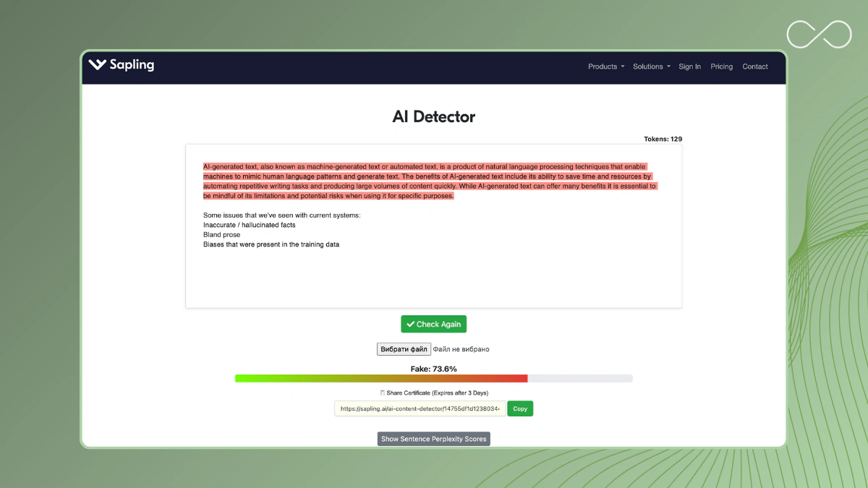The image size is (868, 488).
Task: Expand the Products dropdown menu
Action: click(605, 67)
